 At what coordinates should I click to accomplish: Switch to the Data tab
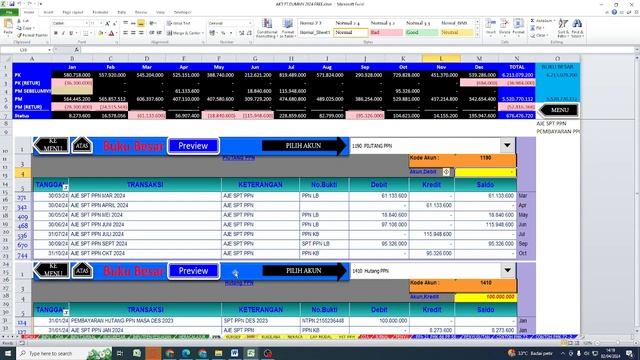[x=122, y=13]
